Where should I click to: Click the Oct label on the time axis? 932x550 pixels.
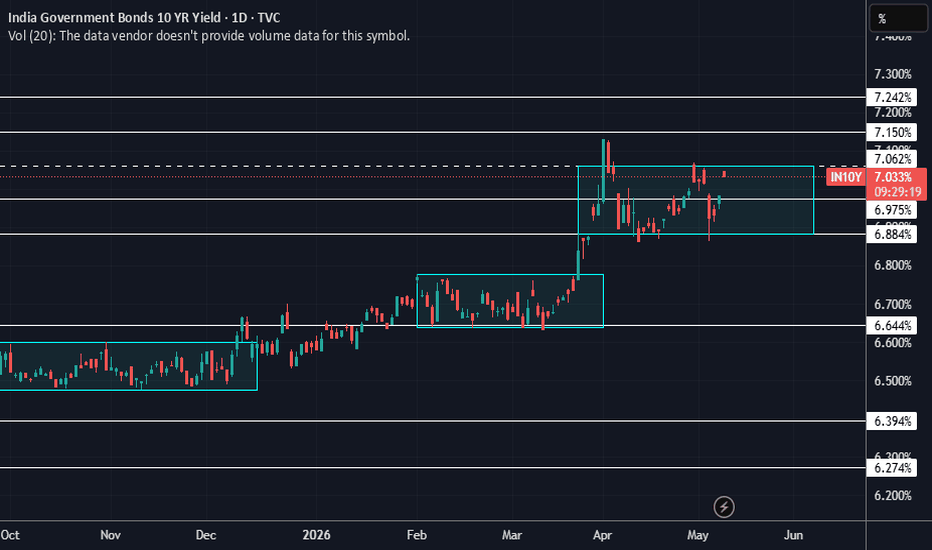[10, 535]
